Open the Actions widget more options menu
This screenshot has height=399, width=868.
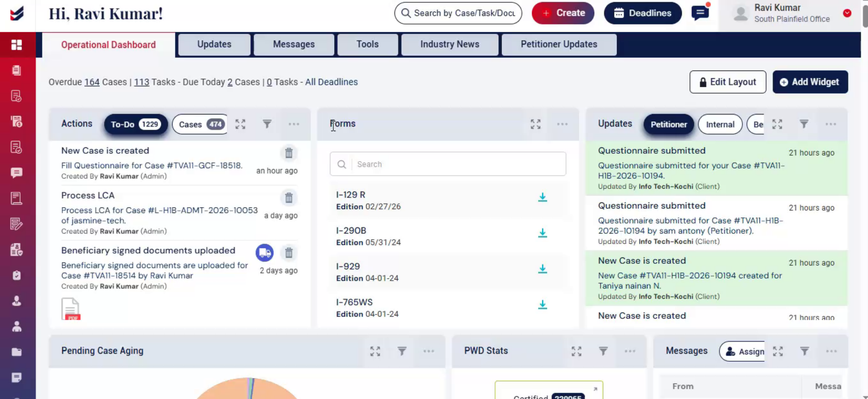click(294, 124)
